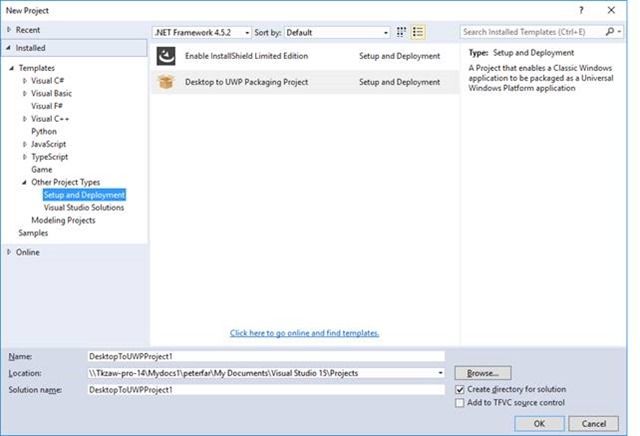The height and width of the screenshot is (436, 640).
Task: Toggle Create directory for solution checkbox
Action: click(x=460, y=389)
